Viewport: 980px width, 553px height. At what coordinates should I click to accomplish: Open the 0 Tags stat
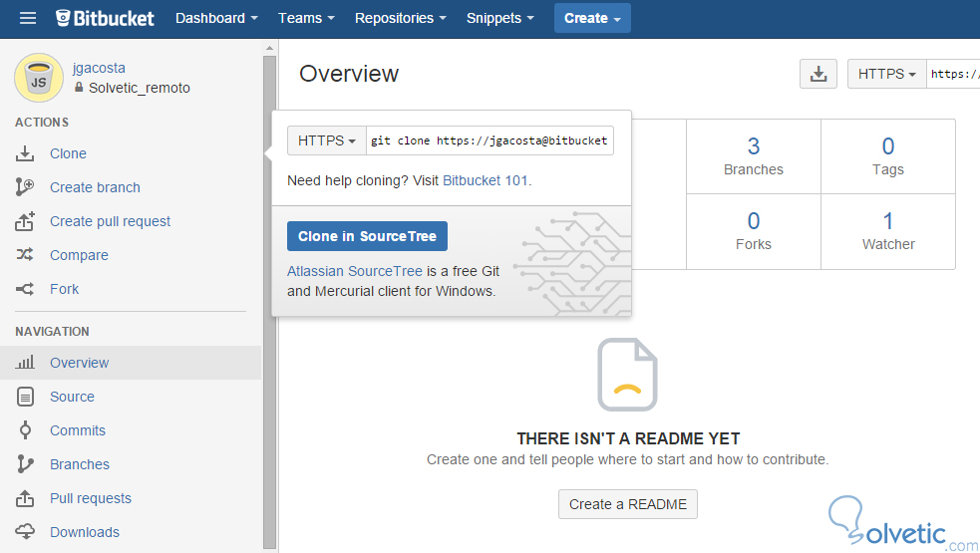[x=888, y=156]
